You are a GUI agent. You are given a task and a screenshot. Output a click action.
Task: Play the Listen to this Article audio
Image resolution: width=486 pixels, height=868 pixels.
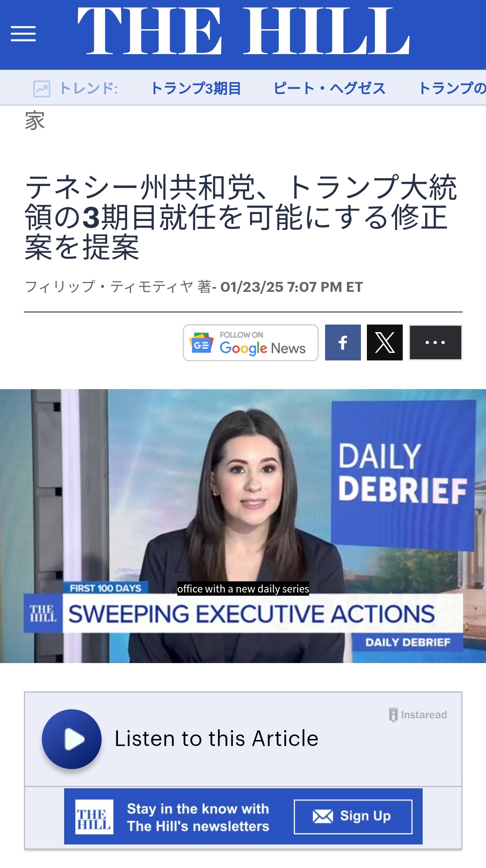pos(72,739)
